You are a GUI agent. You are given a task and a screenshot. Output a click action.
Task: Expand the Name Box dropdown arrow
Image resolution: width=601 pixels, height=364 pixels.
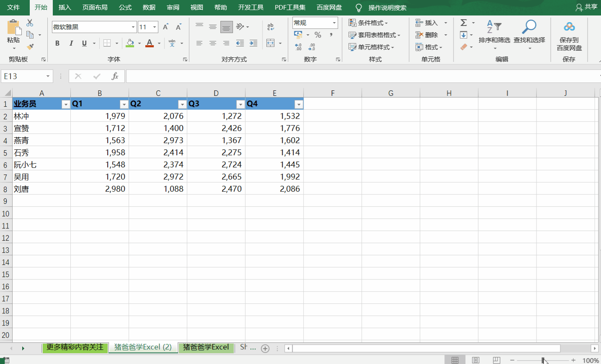click(x=48, y=76)
